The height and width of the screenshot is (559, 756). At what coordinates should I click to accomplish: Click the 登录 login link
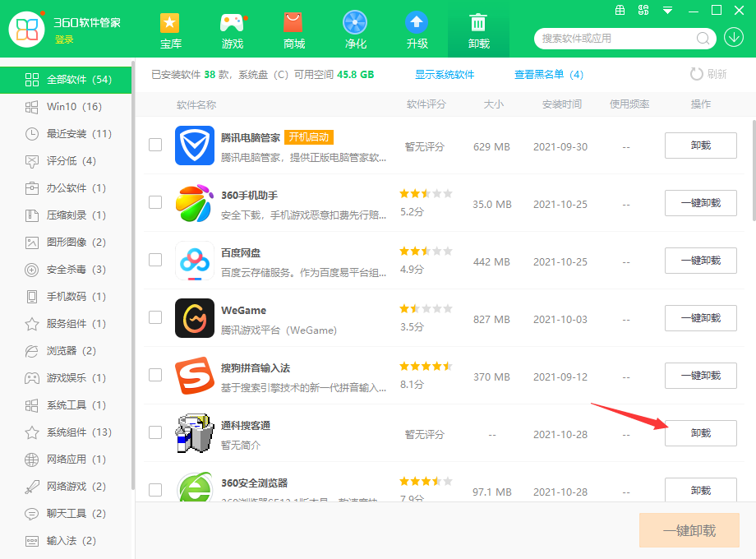coord(64,39)
